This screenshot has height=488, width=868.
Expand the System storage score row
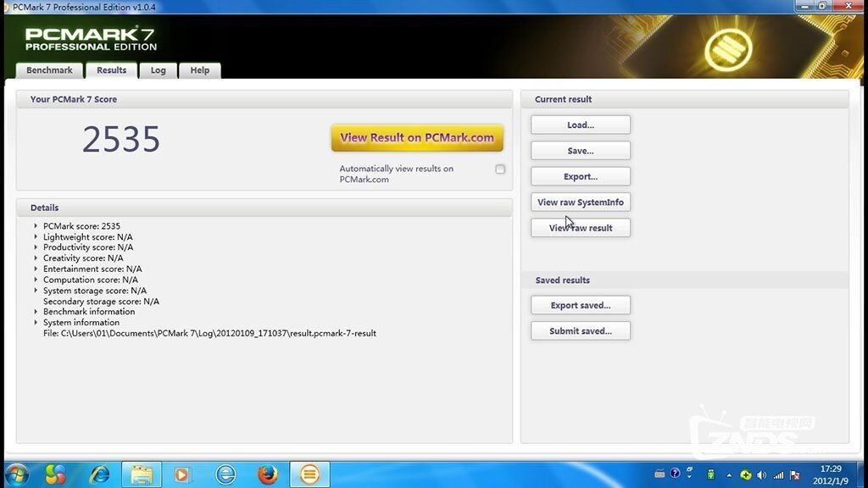coord(36,291)
